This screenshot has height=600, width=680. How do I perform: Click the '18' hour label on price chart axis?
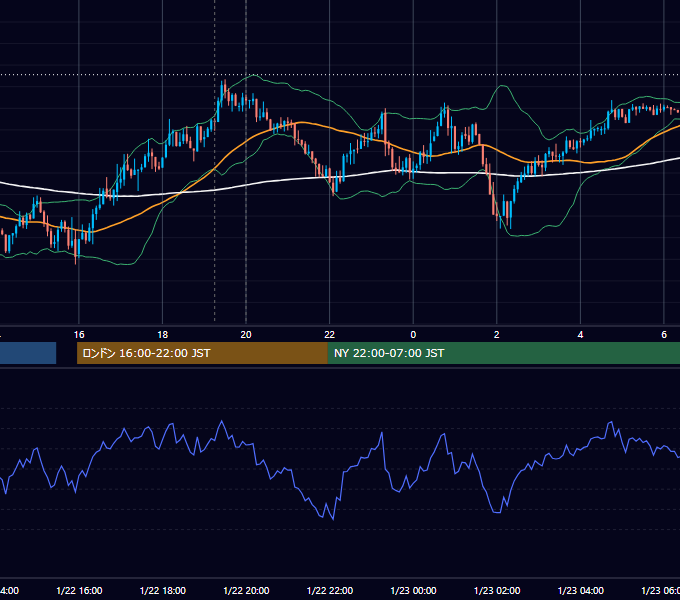point(162,335)
